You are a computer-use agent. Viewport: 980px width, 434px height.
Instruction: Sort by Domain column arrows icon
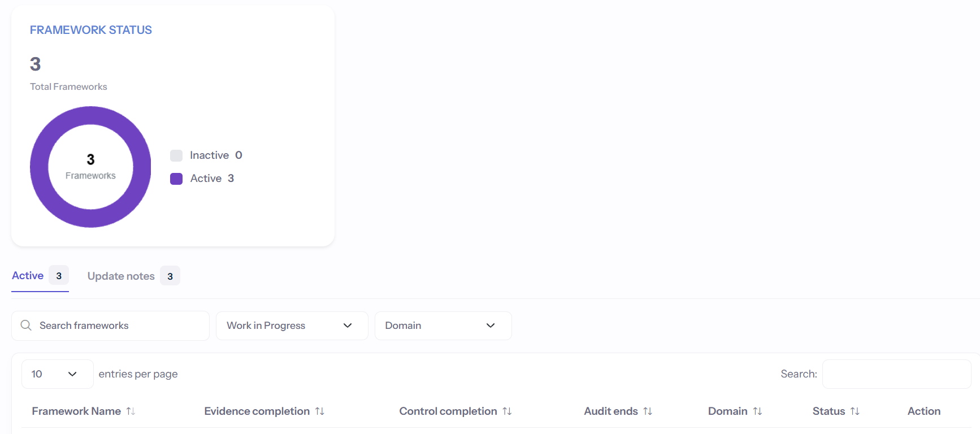pos(757,411)
